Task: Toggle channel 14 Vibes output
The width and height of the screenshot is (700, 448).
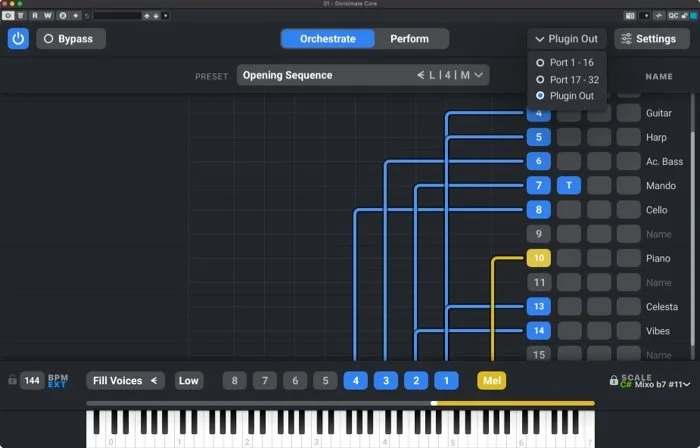Action: (538, 331)
